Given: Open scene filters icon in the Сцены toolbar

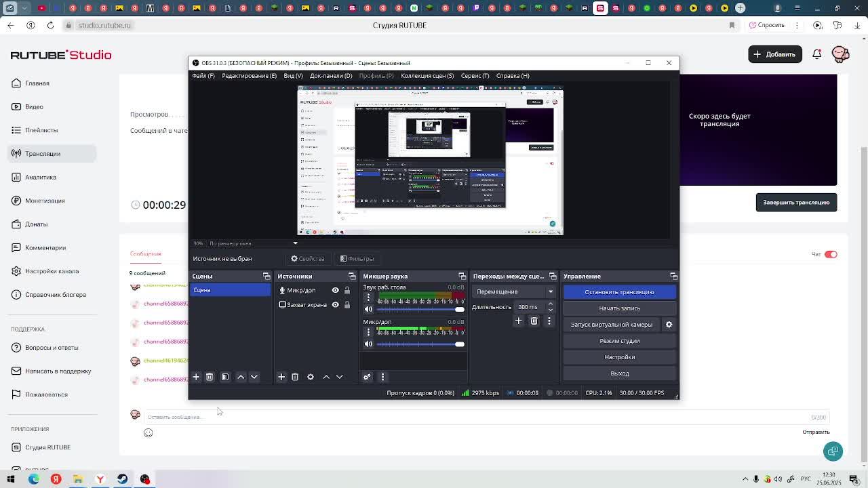Looking at the screenshot, I should pyautogui.click(x=225, y=377).
